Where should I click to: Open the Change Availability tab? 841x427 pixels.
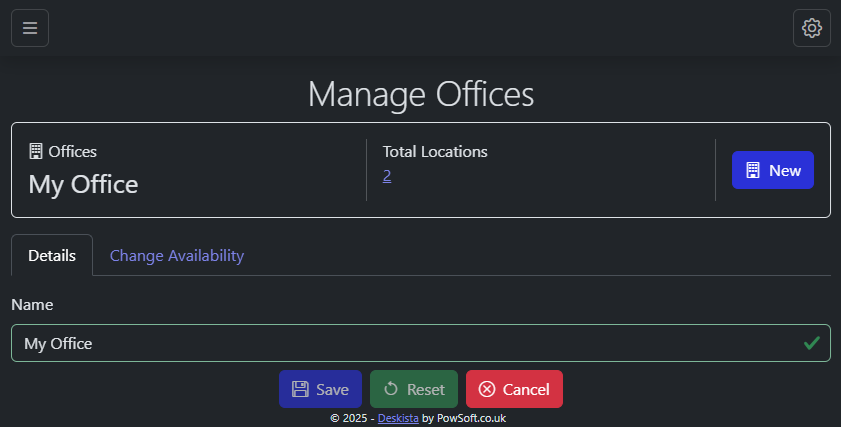[177, 255]
